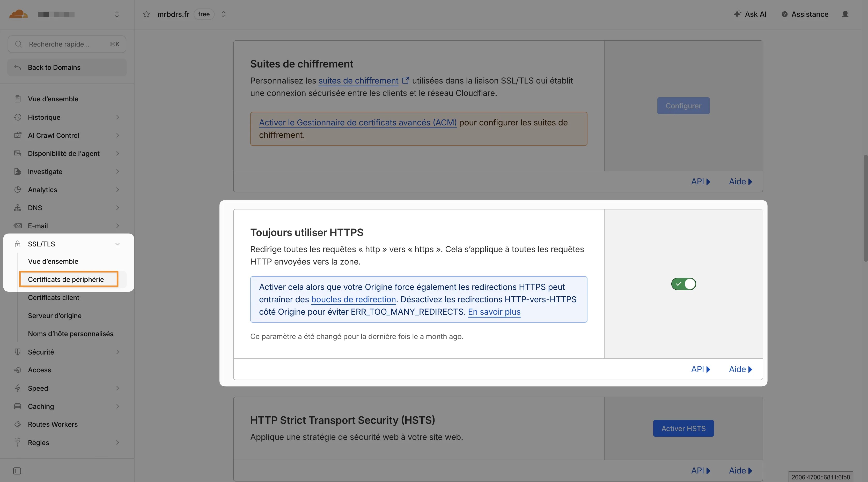Expand the Caching chevron

click(117, 406)
